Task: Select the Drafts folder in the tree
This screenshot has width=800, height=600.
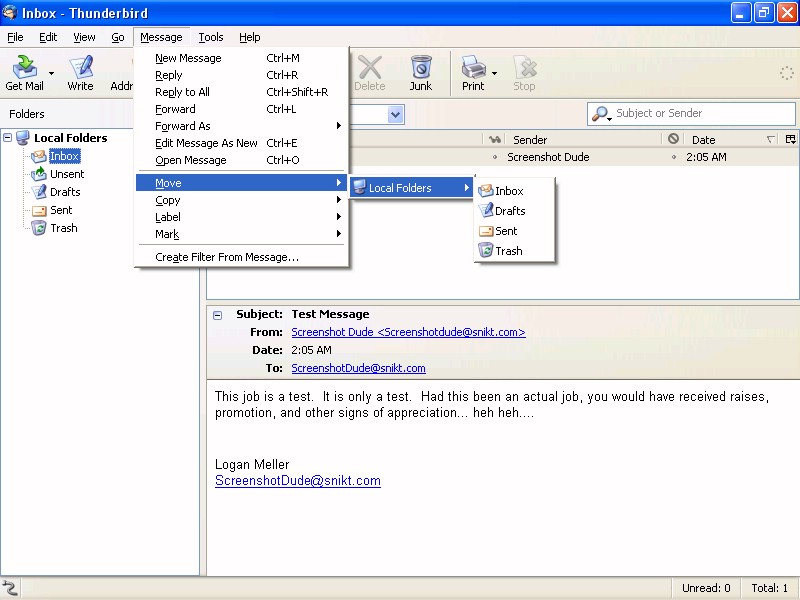Action: 65,192
